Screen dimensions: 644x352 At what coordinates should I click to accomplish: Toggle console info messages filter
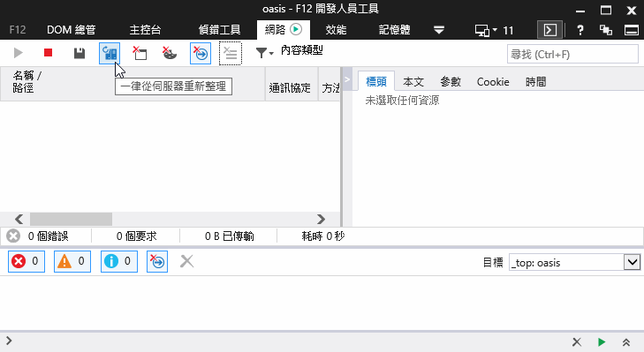pos(119,261)
